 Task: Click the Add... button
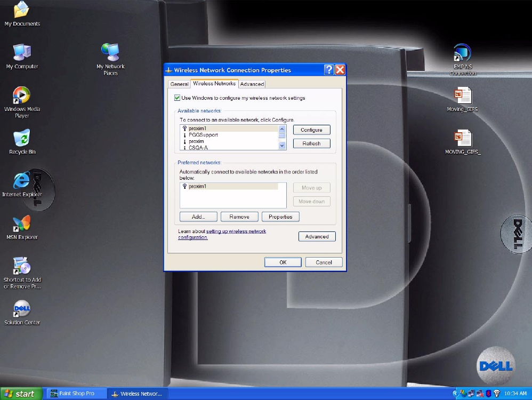point(198,217)
